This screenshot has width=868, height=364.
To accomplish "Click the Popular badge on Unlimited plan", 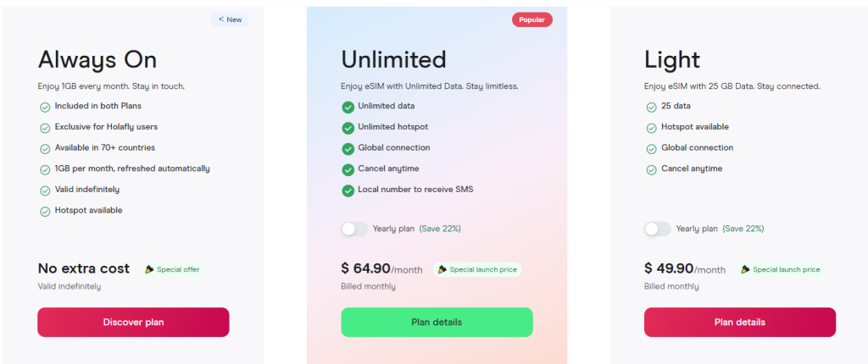I will click(531, 19).
